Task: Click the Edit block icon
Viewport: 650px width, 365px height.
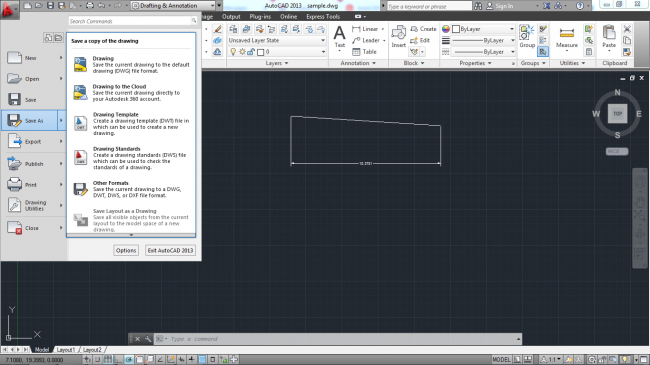Action: click(x=414, y=40)
